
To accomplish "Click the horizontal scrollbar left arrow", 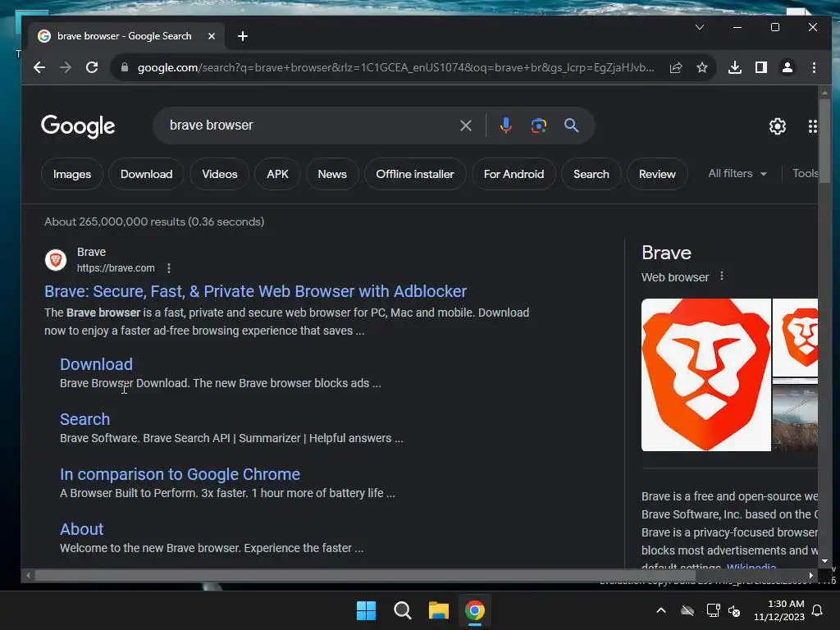I will click(28, 576).
